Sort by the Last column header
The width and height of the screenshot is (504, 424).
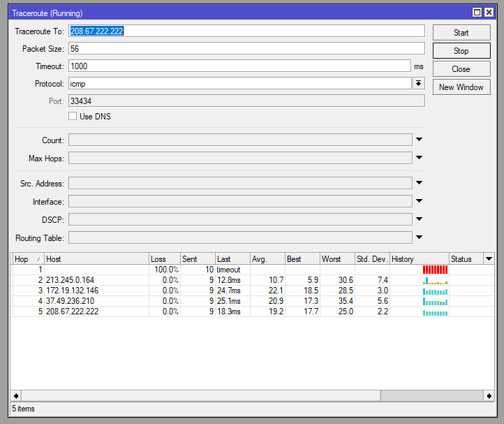coord(232,259)
